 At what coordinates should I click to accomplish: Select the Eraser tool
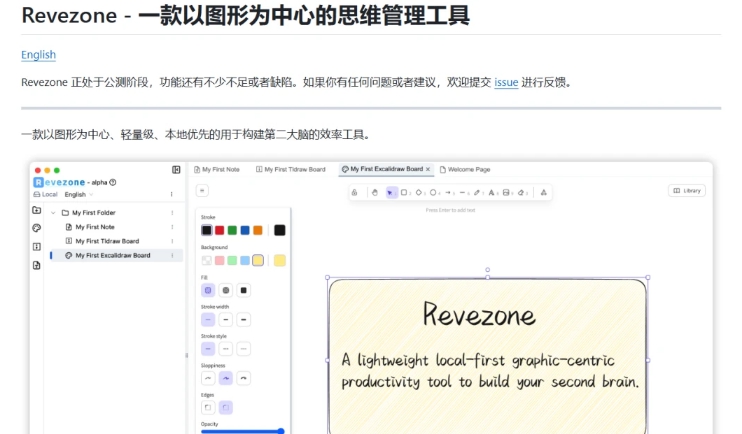pos(521,193)
